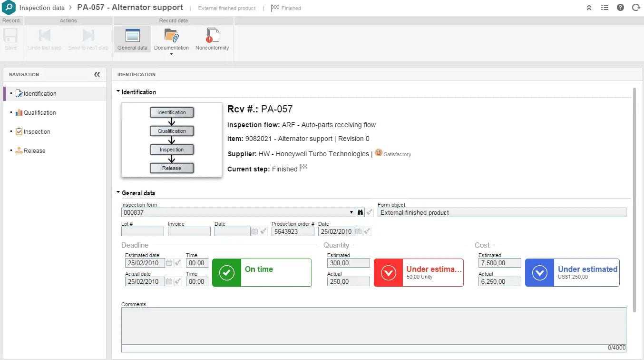644x360 pixels.
Task: Click the Help question mark icon
Action: point(619,8)
